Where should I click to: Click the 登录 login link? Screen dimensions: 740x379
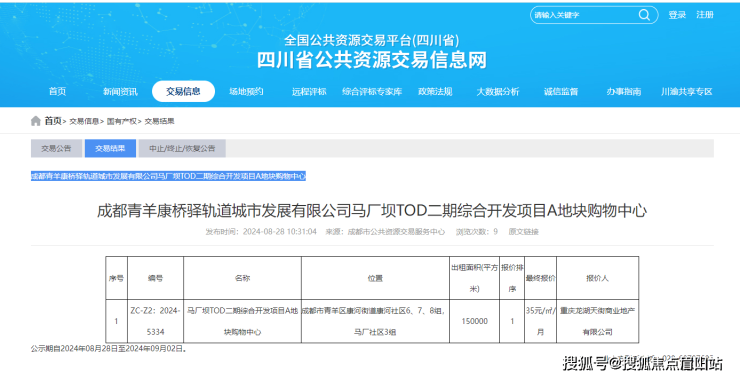pyautogui.click(x=677, y=15)
